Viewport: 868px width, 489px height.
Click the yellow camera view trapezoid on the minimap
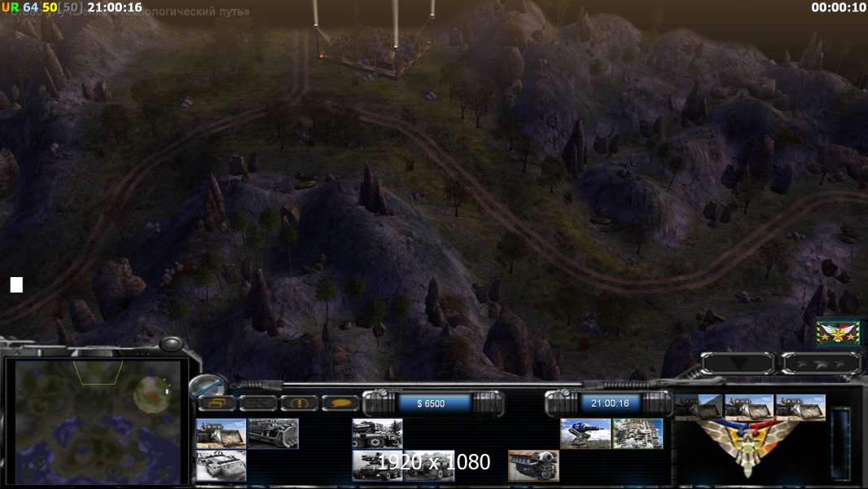tap(98, 372)
